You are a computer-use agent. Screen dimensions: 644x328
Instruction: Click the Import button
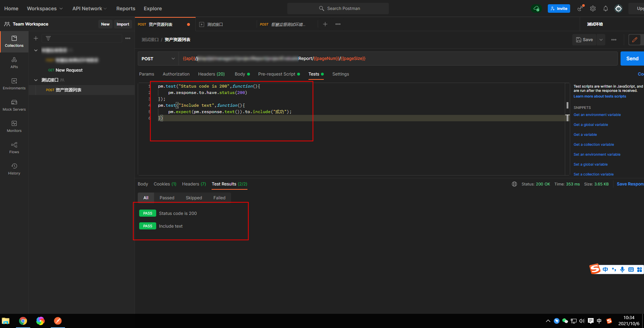[123, 24]
